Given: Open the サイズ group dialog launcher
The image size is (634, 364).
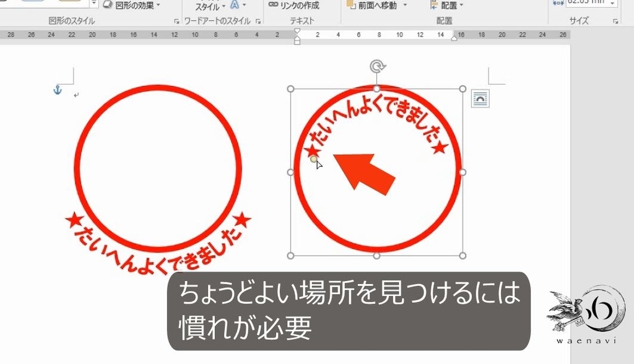Looking at the screenshot, I should 616,22.
